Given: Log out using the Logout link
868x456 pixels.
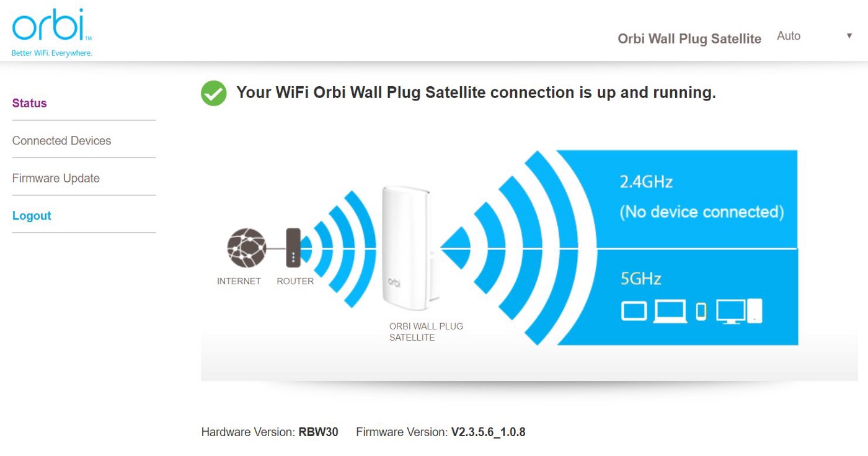Looking at the screenshot, I should (32, 216).
